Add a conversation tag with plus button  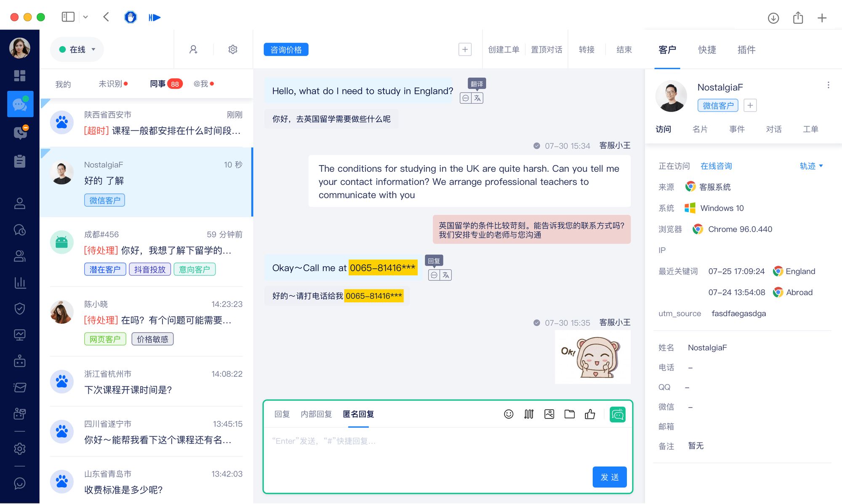point(465,50)
